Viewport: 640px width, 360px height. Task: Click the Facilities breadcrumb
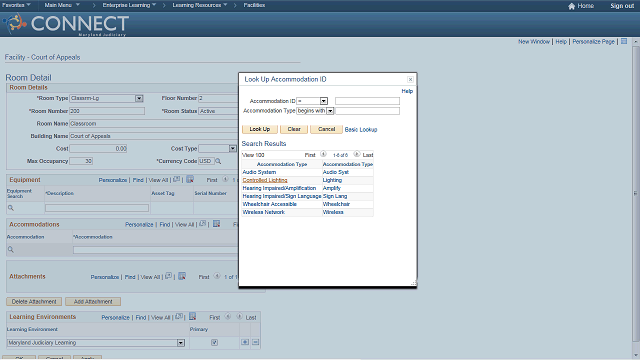tap(254, 5)
